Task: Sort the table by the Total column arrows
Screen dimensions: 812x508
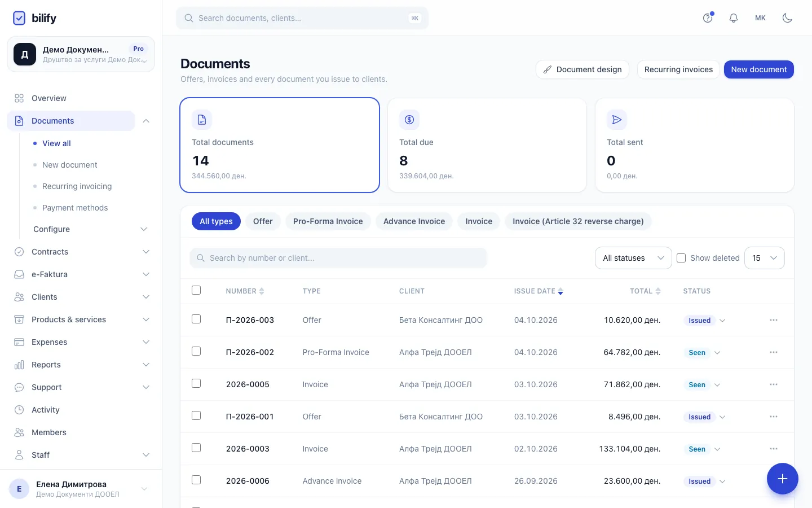Action: pos(658,291)
